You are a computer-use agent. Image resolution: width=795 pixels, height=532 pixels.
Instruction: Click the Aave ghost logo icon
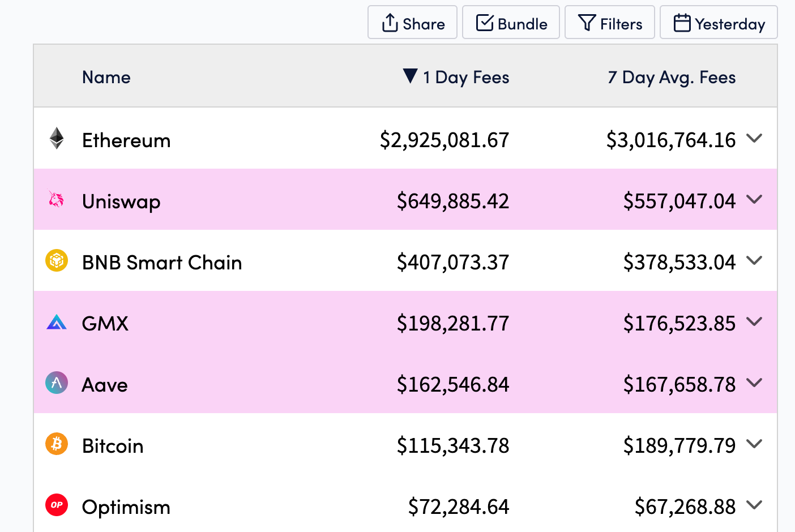tap(57, 383)
